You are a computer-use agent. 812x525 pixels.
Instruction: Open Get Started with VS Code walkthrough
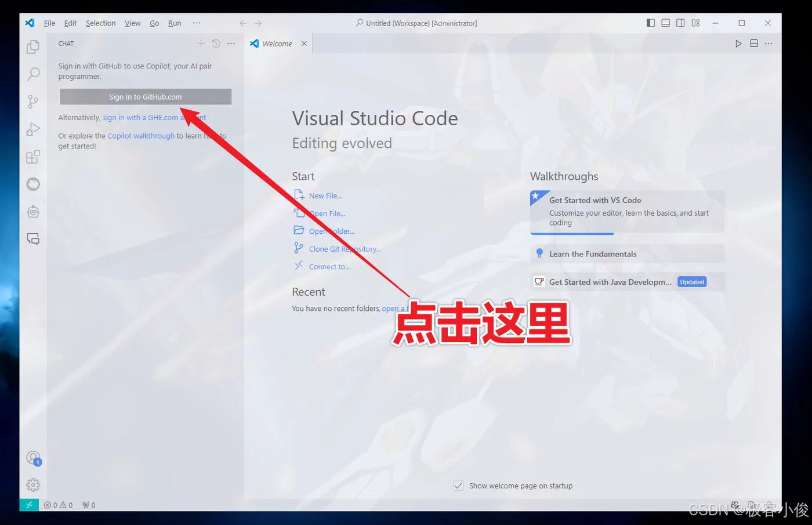click(x=627, y=212)
